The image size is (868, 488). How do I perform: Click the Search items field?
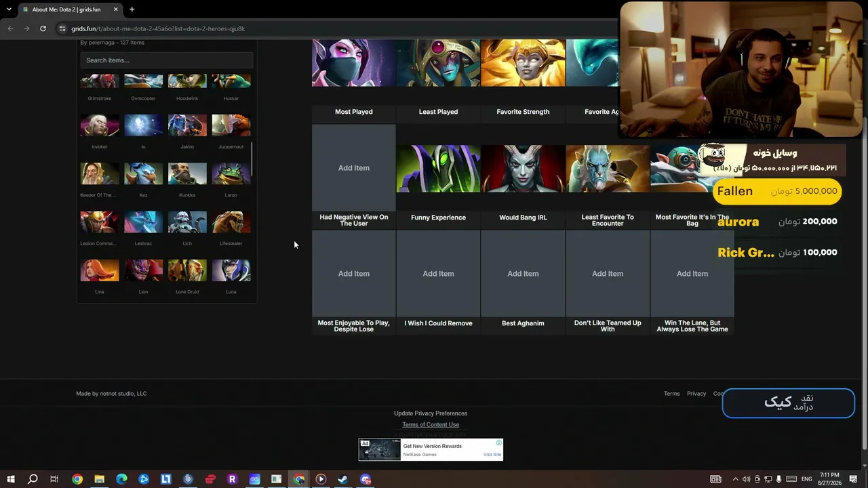coord(167,60)
